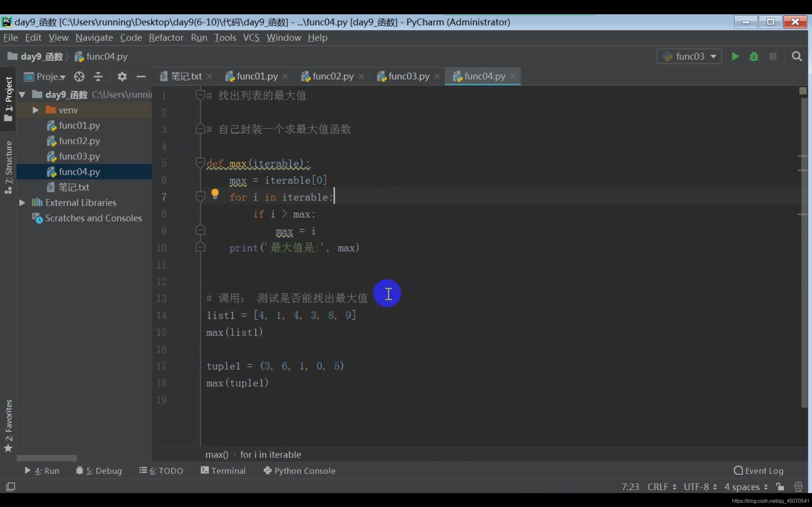Viewport: 812px width, 507px height.
Task: Toggle tool window quick access in the bottom-left corner
Action: coord(11,486)
